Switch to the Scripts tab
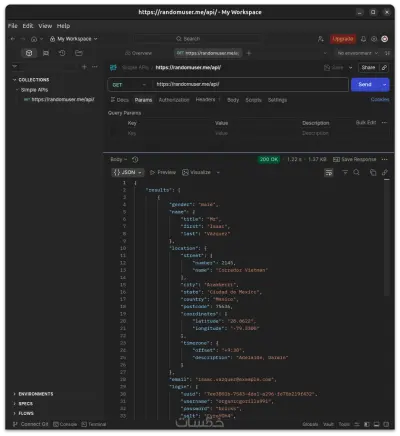The height and width of the screenshot is (436, 400). click(x=253, y=100)
